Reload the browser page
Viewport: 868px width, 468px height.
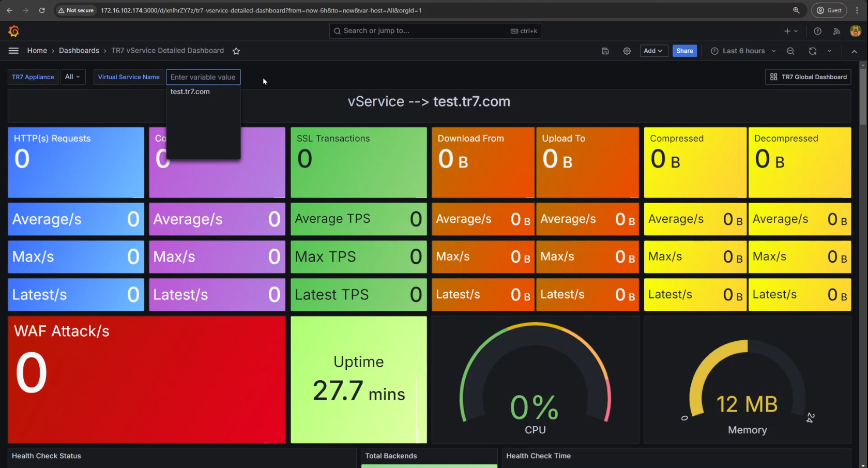coord(42,10)
